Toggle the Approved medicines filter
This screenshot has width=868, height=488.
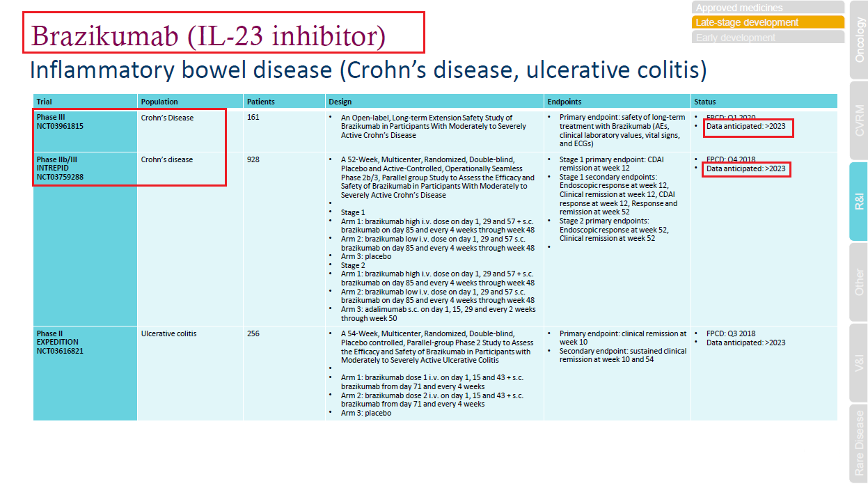(767, 8)
